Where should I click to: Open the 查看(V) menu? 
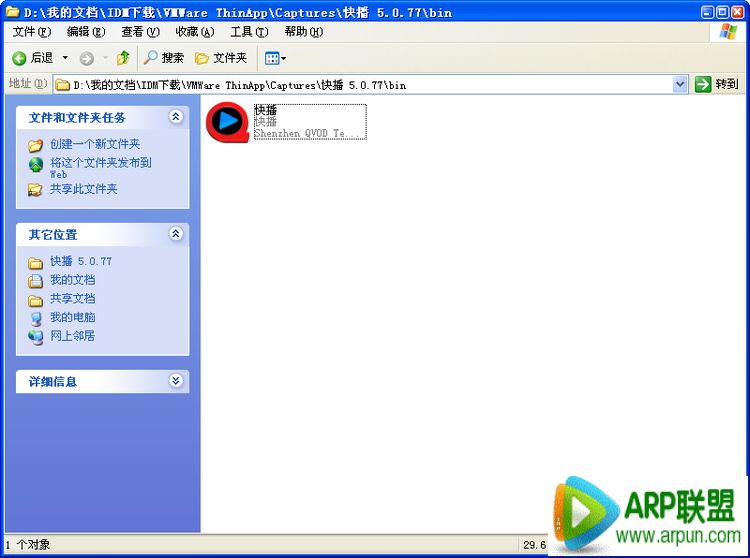tap(140, 32)
